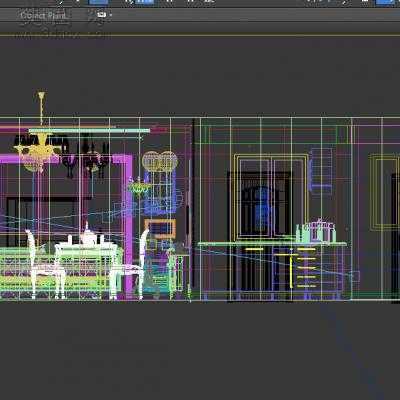
Task: Select the white chair facing the table
Action: [45, 263]
